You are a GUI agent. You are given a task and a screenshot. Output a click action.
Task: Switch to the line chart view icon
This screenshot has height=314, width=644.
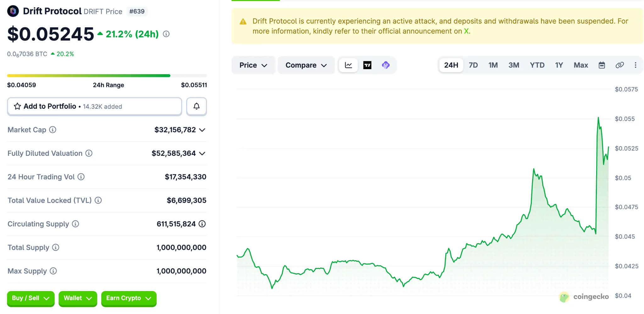pos(348,65)
